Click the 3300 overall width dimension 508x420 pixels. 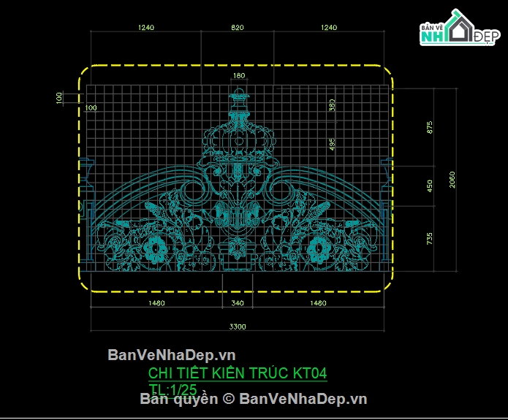pos(238,327)
